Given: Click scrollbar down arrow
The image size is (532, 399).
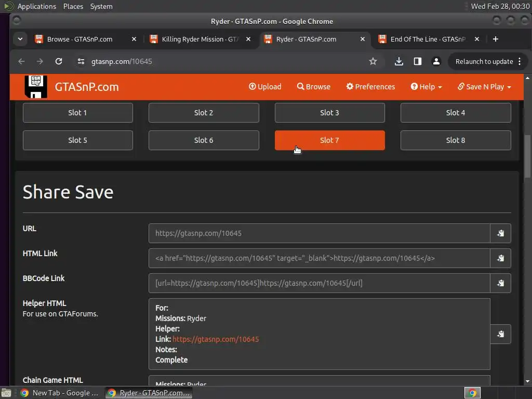Looking at the screenshot, I should [x=527, y=381].
